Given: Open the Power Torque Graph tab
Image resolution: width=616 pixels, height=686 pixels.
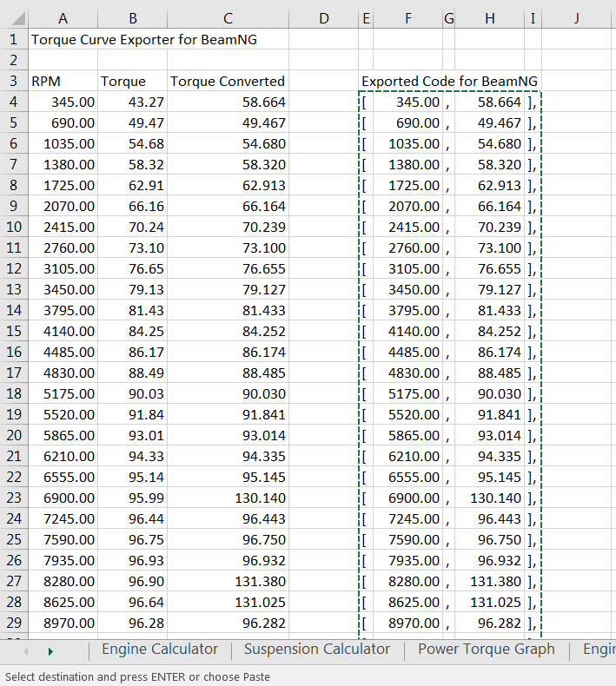Looking at the screenshot, I should [x=486, y=650].
